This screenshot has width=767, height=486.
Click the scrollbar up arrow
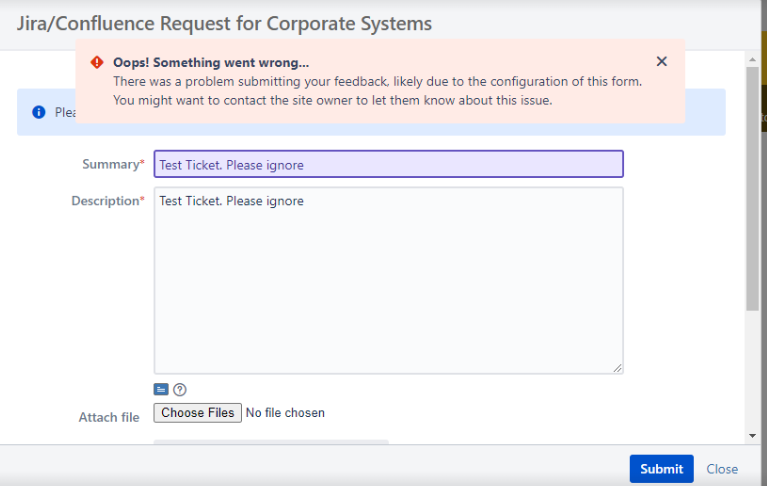tap(752, 60)
